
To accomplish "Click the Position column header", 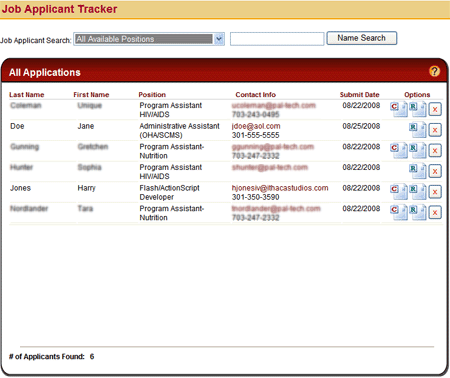I will click(x=152, y=95).
